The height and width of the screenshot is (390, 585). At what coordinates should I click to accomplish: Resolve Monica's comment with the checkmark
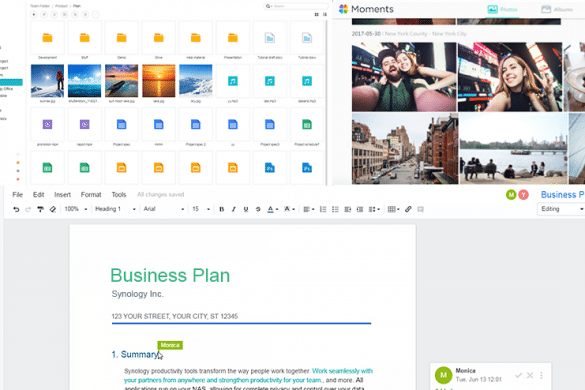pos(518,375)
